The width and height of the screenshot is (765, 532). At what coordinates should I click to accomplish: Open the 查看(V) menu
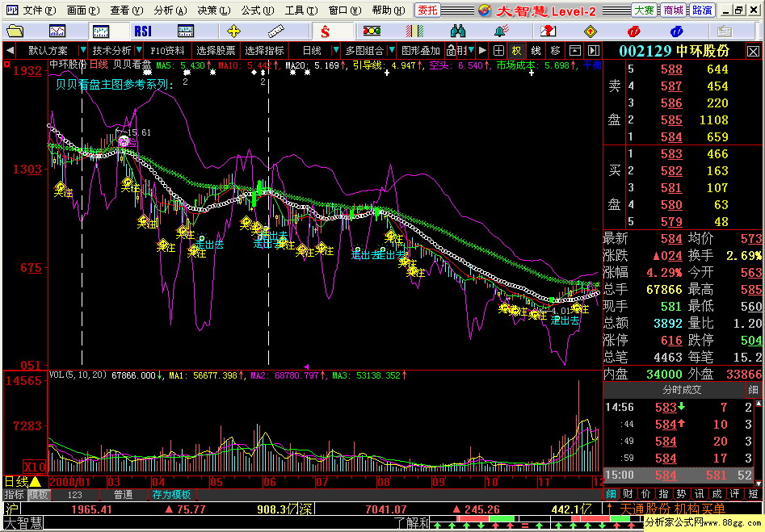point(127,10)
